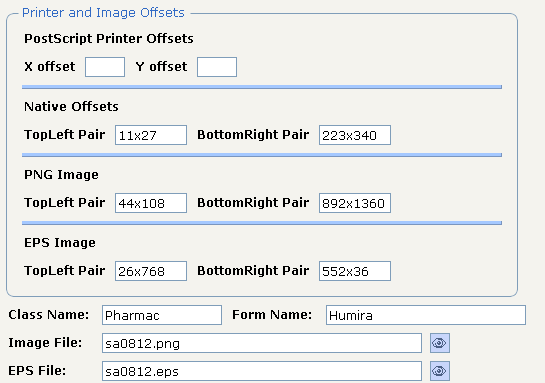Click the Class Name: label
The width and height of the screenshot is (545, 383).
tap(49, 315)
